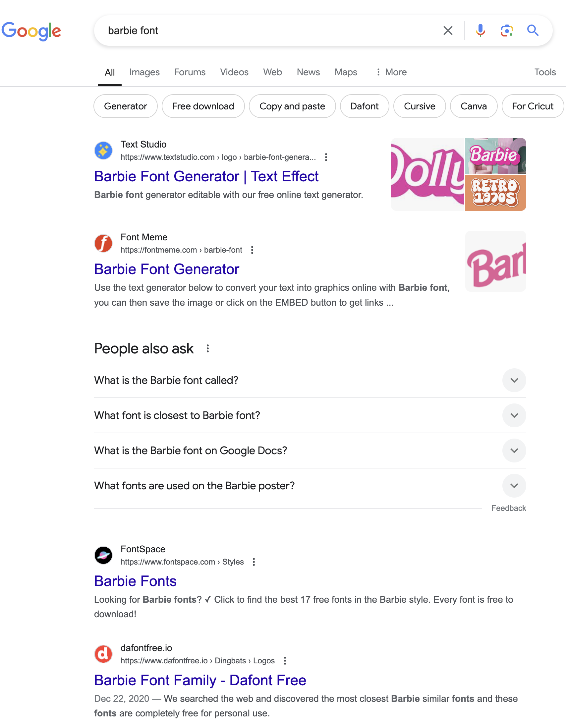566x728 pixels.
Task: Click inside the "barbie font" search field
Action: coord(266,31)
